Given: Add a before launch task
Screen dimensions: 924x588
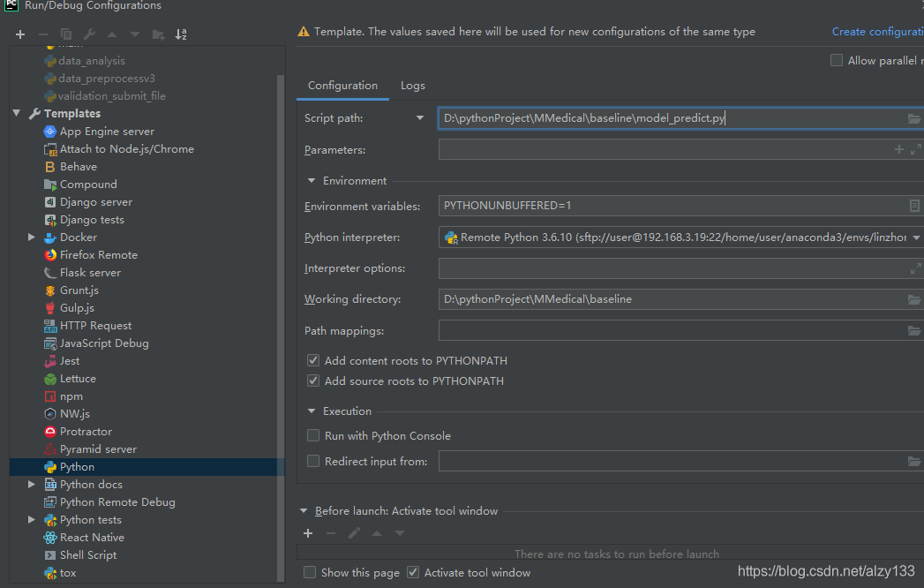Looking at the screenshot, I should [308, 533].
